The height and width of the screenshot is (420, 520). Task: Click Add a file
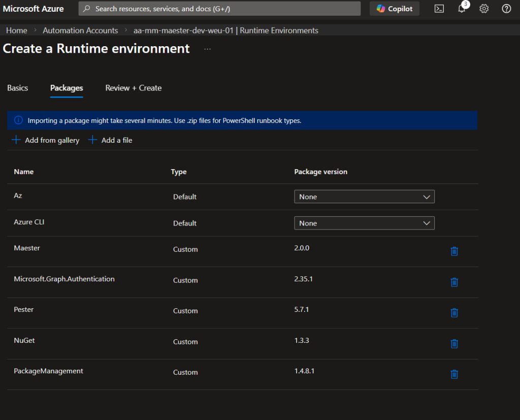point(110,140)
